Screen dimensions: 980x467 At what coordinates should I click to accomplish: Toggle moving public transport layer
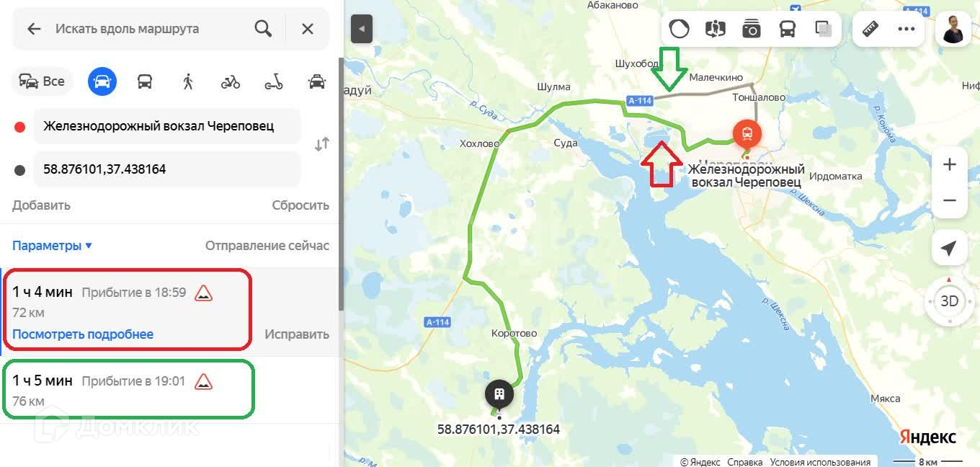tap(788, 29)
